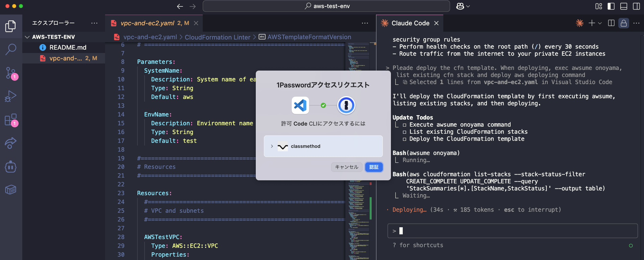Split the Claude Code editor

(x=611, y=23)
